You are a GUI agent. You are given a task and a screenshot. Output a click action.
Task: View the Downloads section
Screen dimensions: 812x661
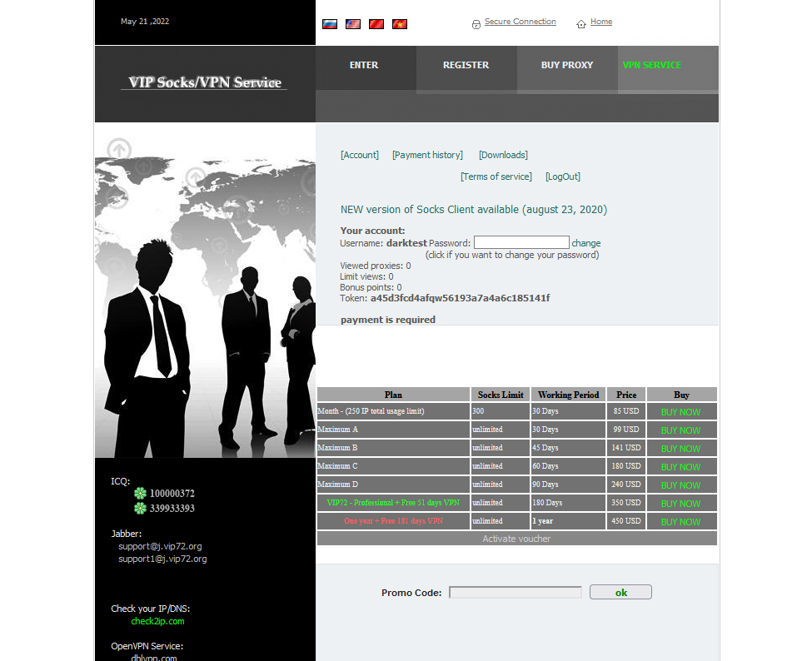point(502,155)
